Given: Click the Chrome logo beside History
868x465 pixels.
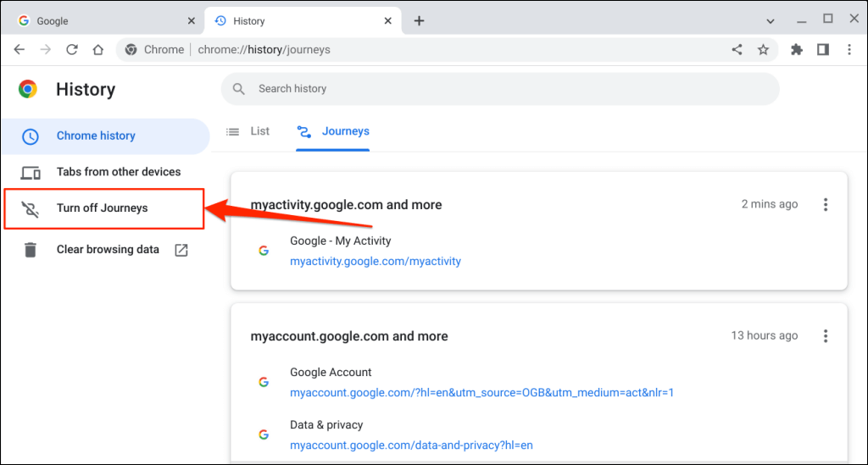Looking at the screenshot, I should 28,89.
